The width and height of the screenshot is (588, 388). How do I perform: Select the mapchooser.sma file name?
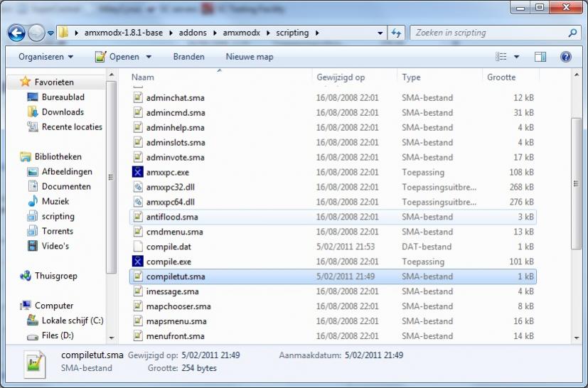pos(178,306)
